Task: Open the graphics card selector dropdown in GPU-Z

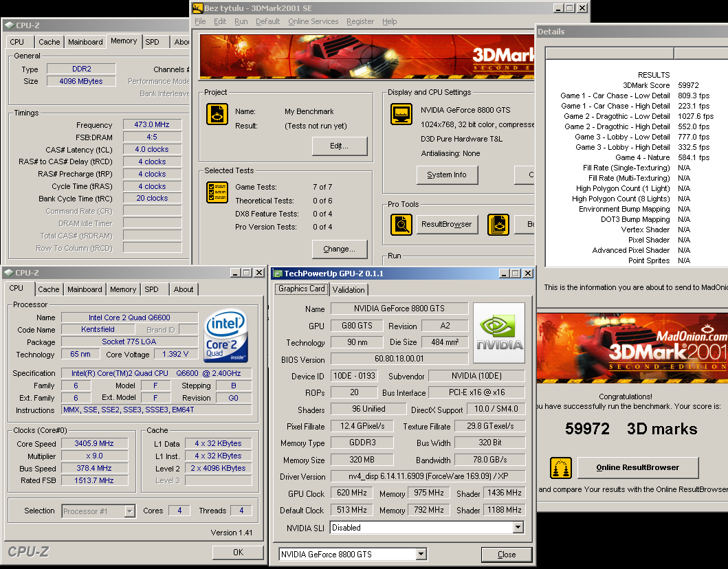Action: 421,554
